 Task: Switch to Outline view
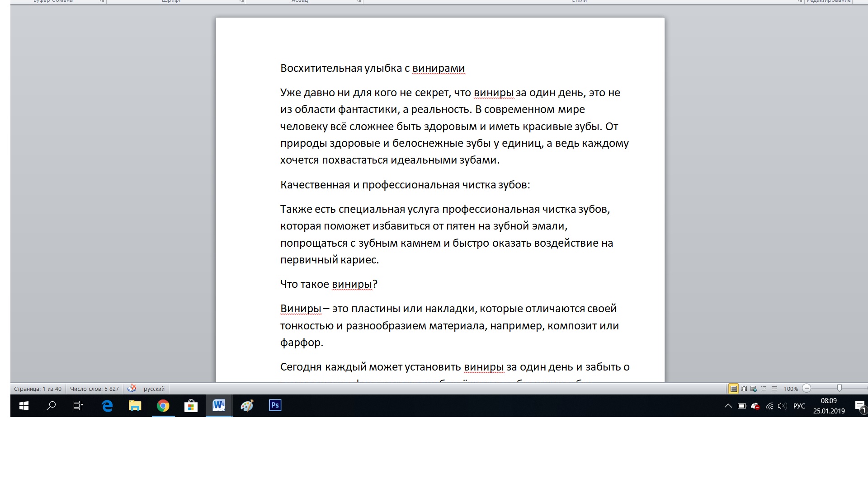pos(764,389)
